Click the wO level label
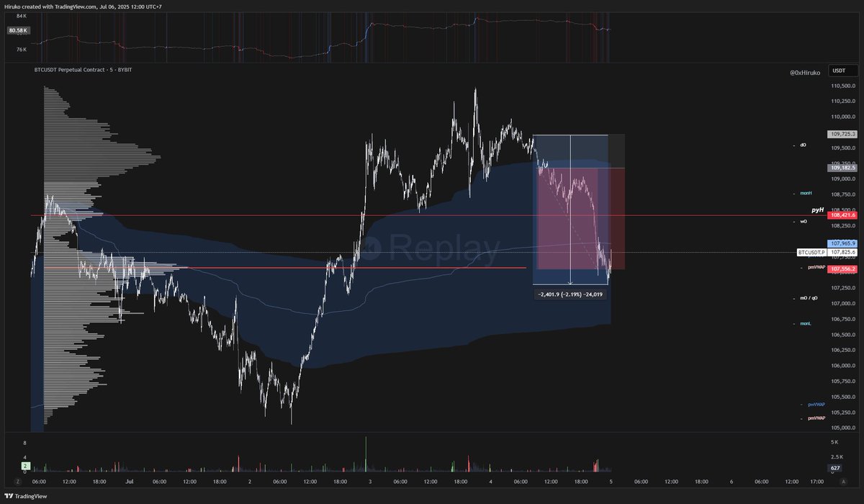This screenshot has height=504, width=864. (x=804, y=222)
